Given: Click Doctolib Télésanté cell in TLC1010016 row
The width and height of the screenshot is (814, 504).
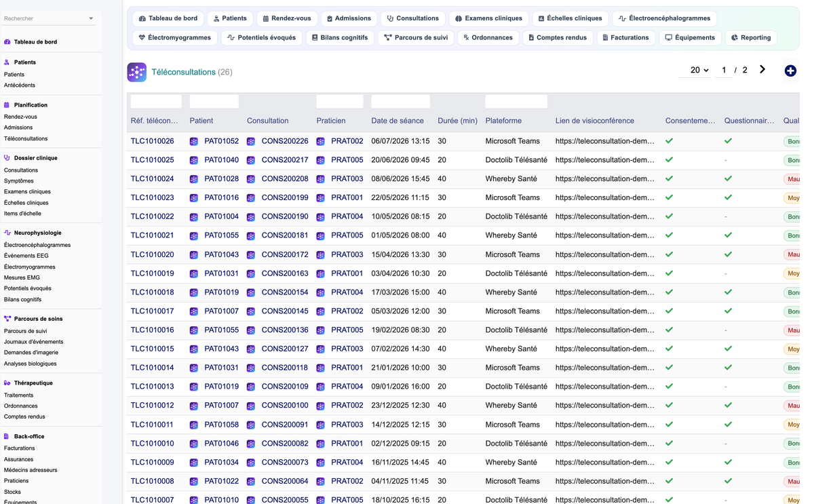Looking at the screenshot, I should [516, 330].
